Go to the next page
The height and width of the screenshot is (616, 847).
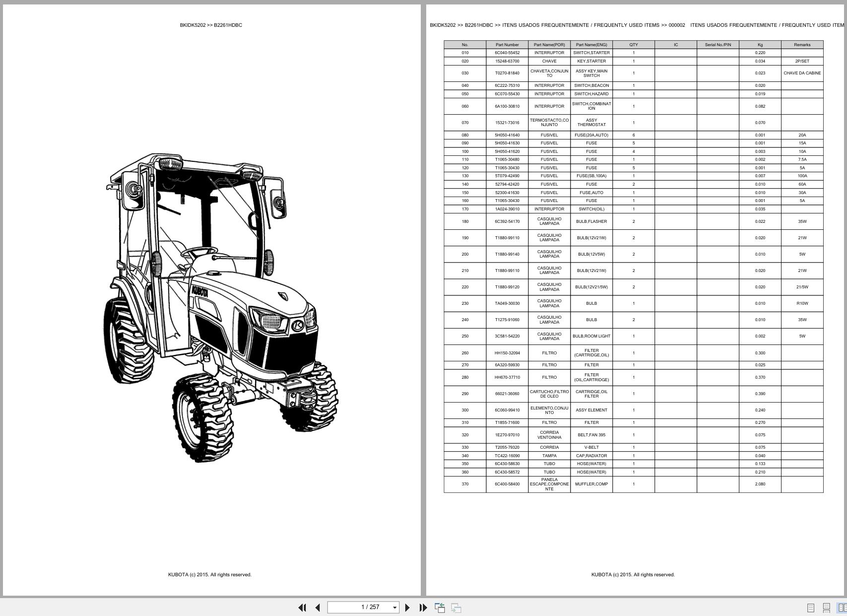click(407, 608)
